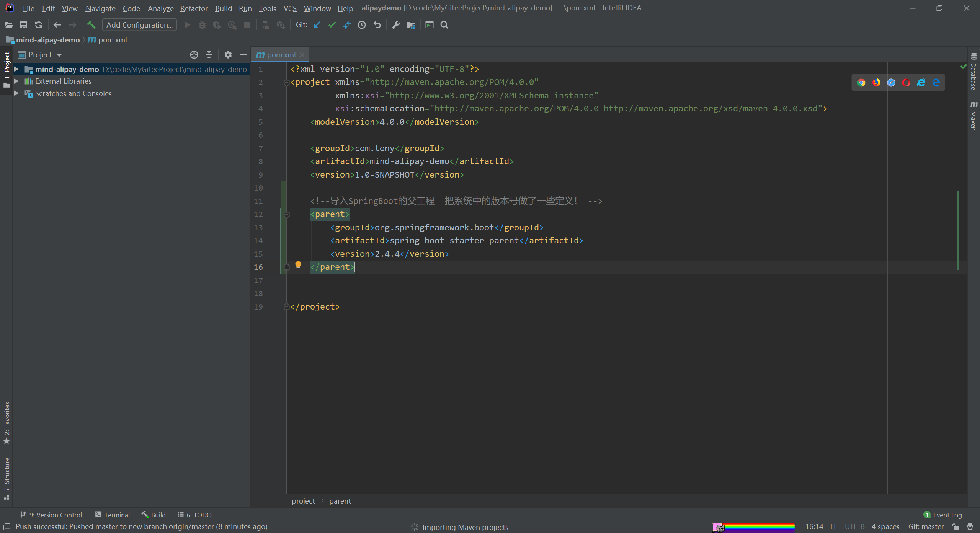Click the rainbow Nyan progress bar
The height and width of the screenshot is (533, 980).
(x=753, y=527)
